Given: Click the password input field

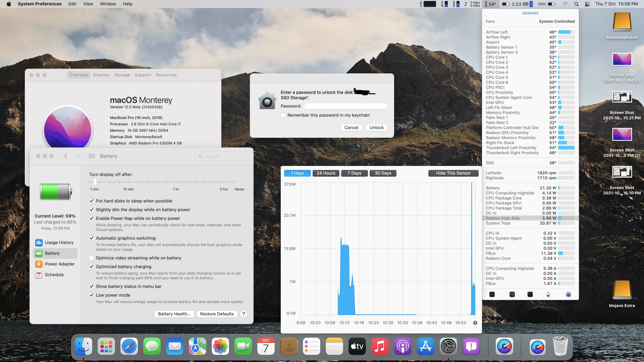Looking at the screenshot, I should point(346,106).
